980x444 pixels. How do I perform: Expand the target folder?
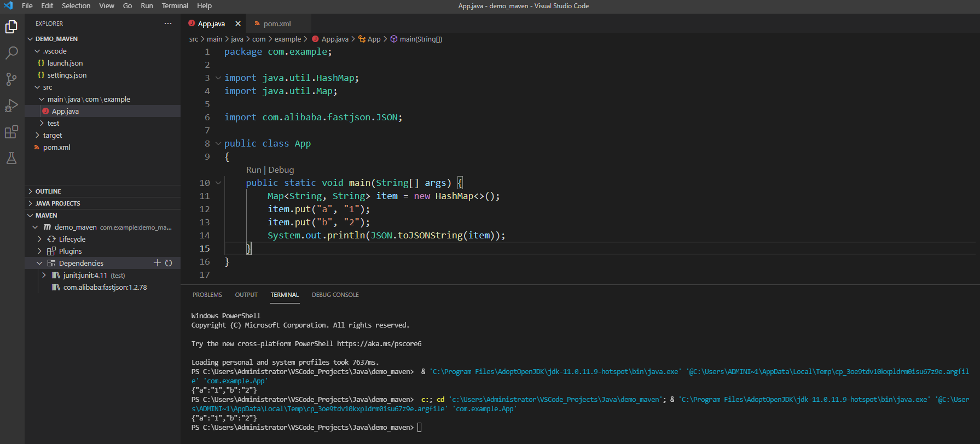pos(37,135)
